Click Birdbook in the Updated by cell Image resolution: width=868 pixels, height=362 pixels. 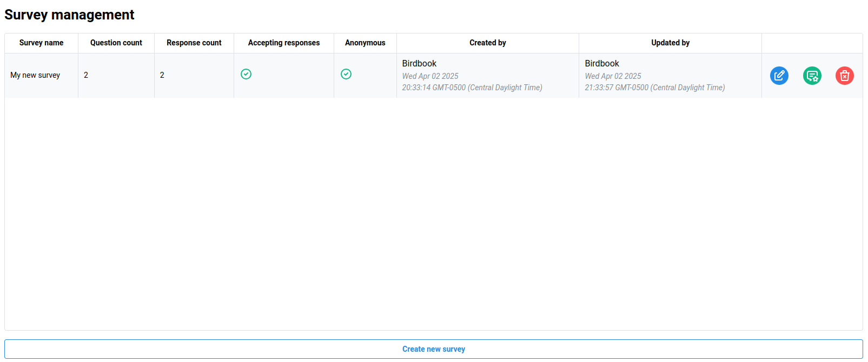[x=602, y=63]
